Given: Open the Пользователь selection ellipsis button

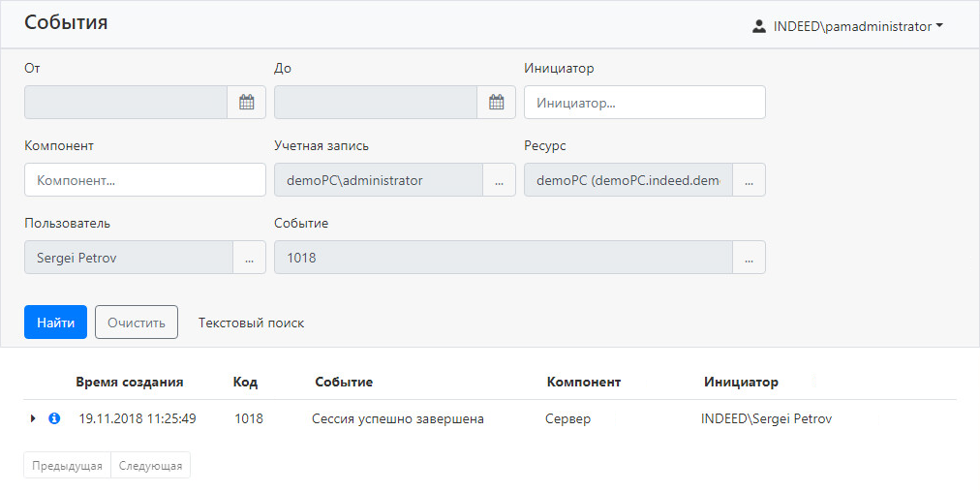Looking at the screenshot, I should point(249,258).
